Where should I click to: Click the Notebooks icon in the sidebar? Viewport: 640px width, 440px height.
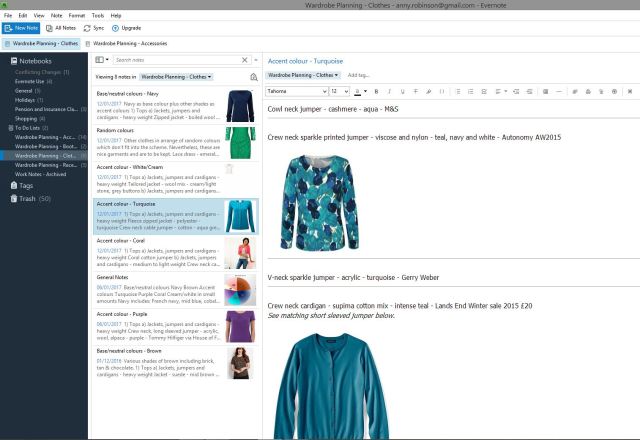[x=14, y=61]
